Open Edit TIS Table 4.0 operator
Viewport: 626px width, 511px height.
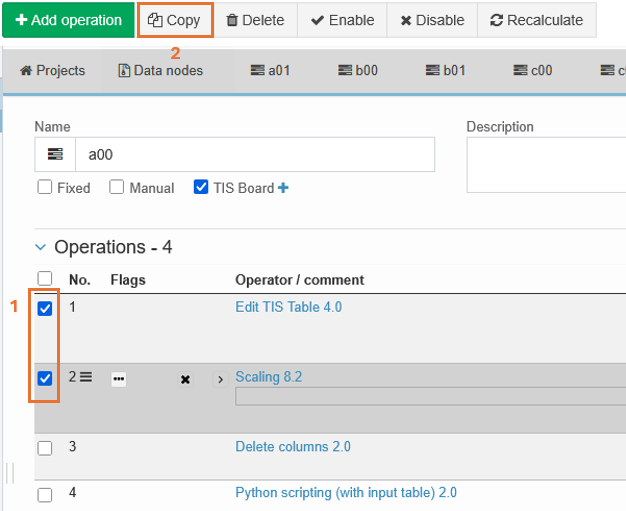pos(288,307)
